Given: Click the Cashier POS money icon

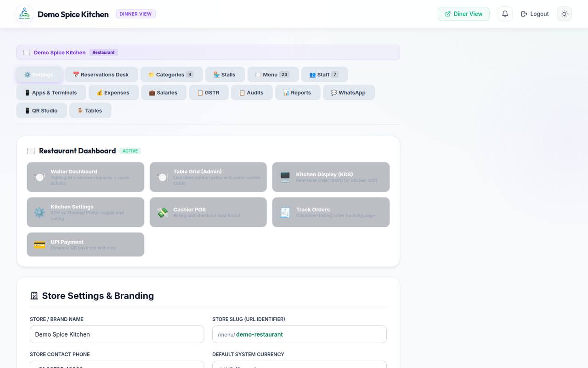Looking at the screenshot, I should (162, 212).
